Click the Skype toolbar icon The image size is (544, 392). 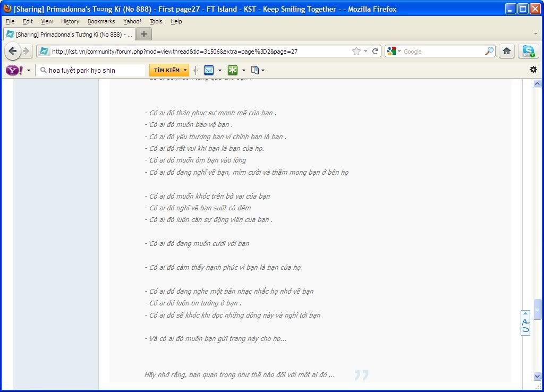click(528, 52)
